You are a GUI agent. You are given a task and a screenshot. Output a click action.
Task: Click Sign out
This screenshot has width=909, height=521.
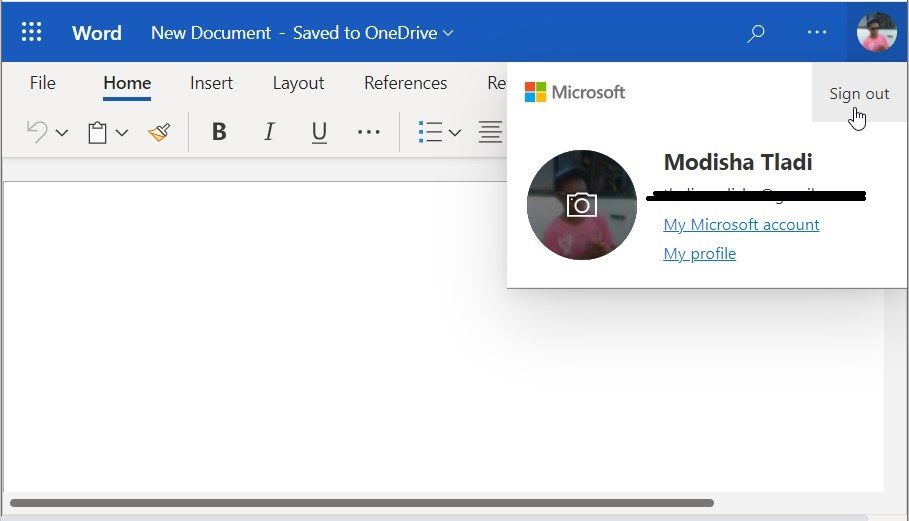coord(859,93)
